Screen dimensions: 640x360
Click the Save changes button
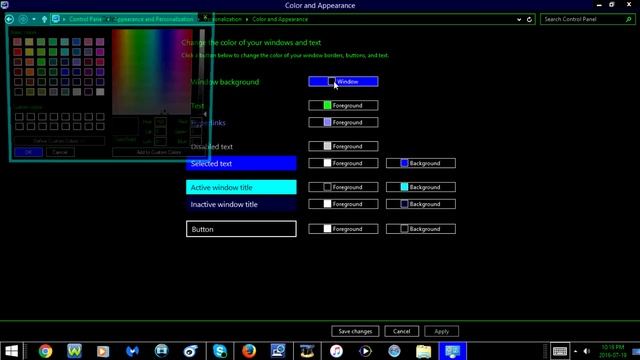point(355,331)
